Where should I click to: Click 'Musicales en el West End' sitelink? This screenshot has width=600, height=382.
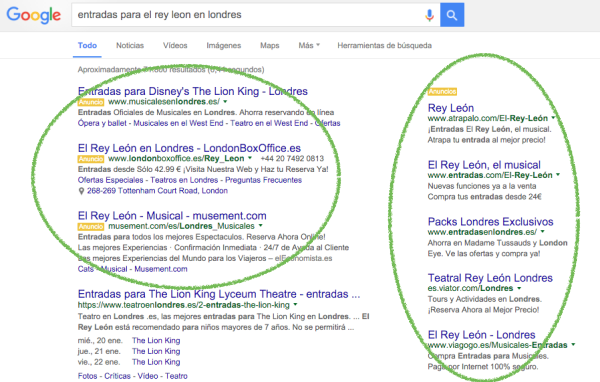point(178,123)
